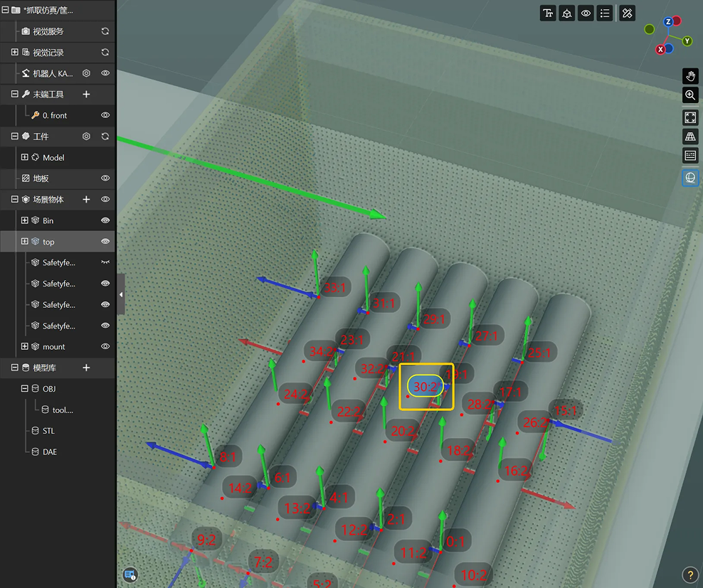The width and height of the screenshot is (703, 588).
Task: Expand the mount tree node
Action: [25, 346]
